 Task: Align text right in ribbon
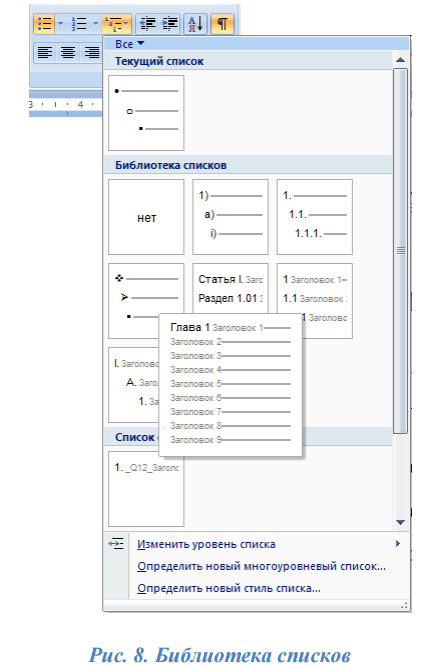tap(91, 52)
